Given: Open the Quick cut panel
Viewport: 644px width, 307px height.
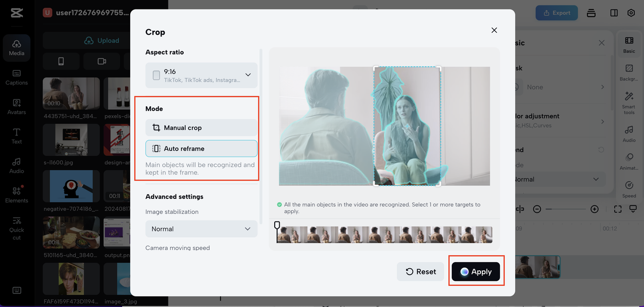Looking at the screenshot, I should point(17,228).
